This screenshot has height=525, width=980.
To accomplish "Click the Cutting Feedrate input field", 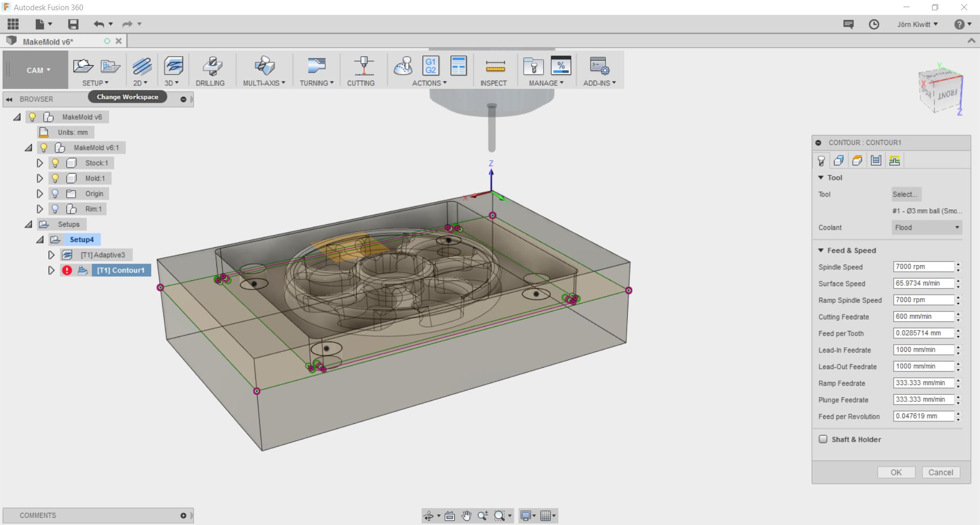I will click(923, 317).
